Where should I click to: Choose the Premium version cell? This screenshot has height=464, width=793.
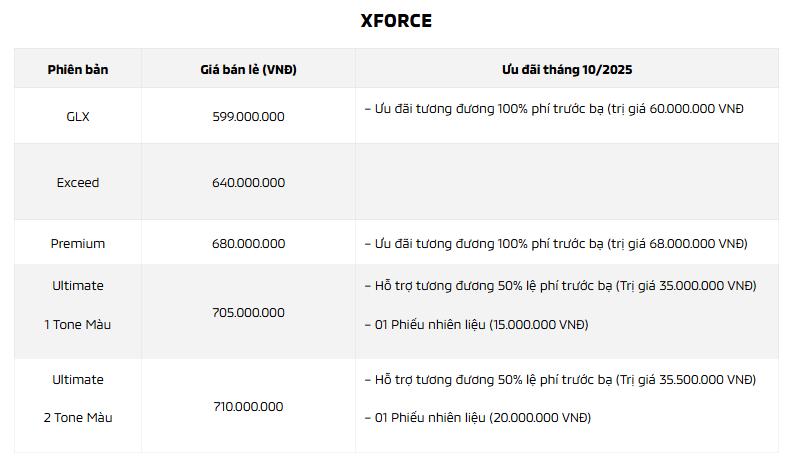pyautogui.click(x=78, y=243)
